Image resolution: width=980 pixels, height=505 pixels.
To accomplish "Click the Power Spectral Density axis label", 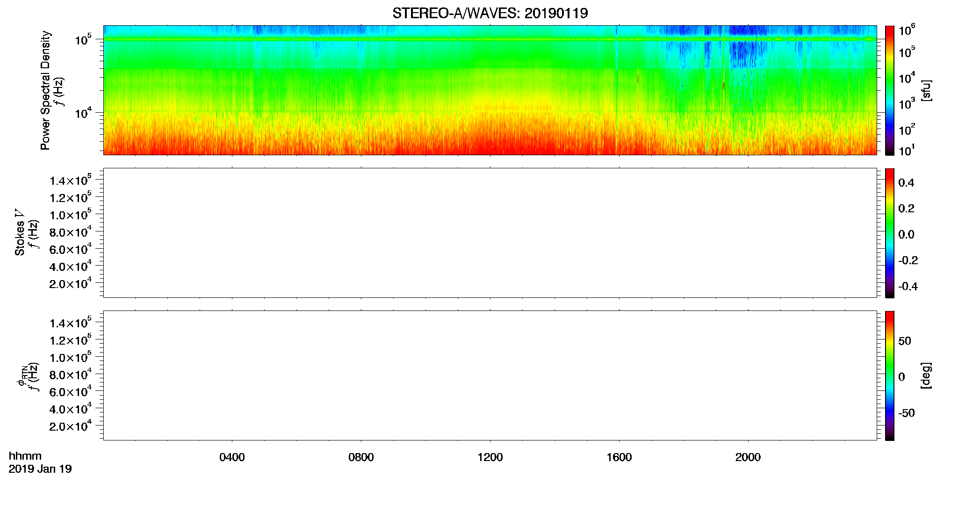I will click(x=45, y=90).
